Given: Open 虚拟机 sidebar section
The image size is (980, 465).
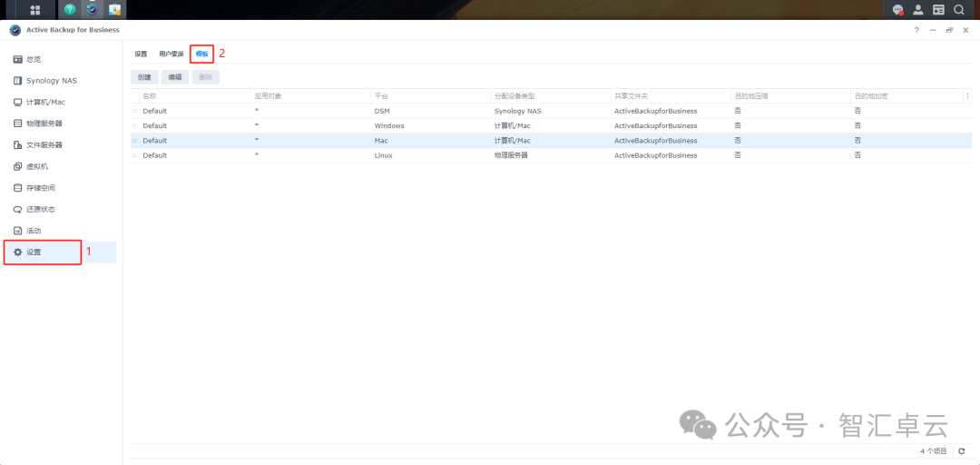Looking at the screenshot, I should coord(61,166).
